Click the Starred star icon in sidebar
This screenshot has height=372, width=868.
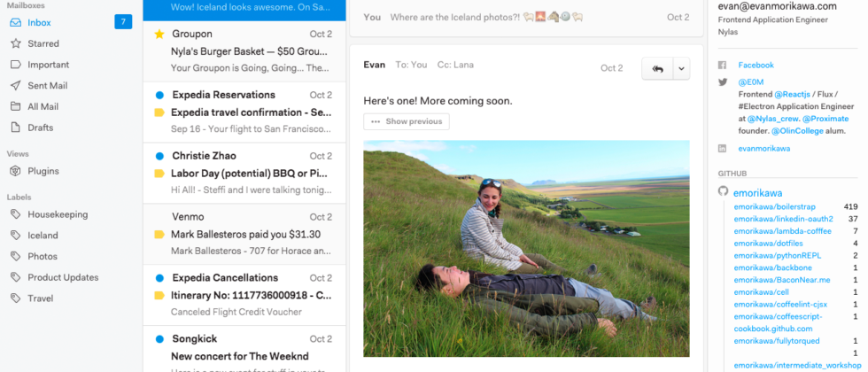(x=16, y=43)
